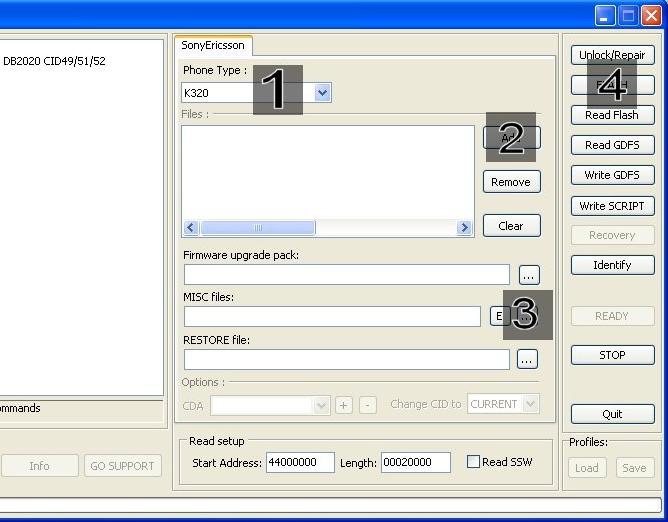Click the GO SUPPORT button
Viewport: 668px width, 522px height.
(x=123, y=466)
